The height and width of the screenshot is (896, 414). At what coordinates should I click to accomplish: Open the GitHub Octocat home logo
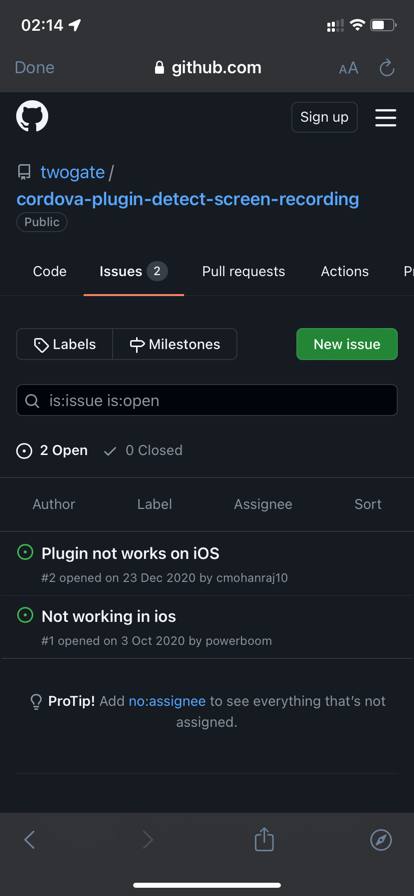click(x=32, y=117)
